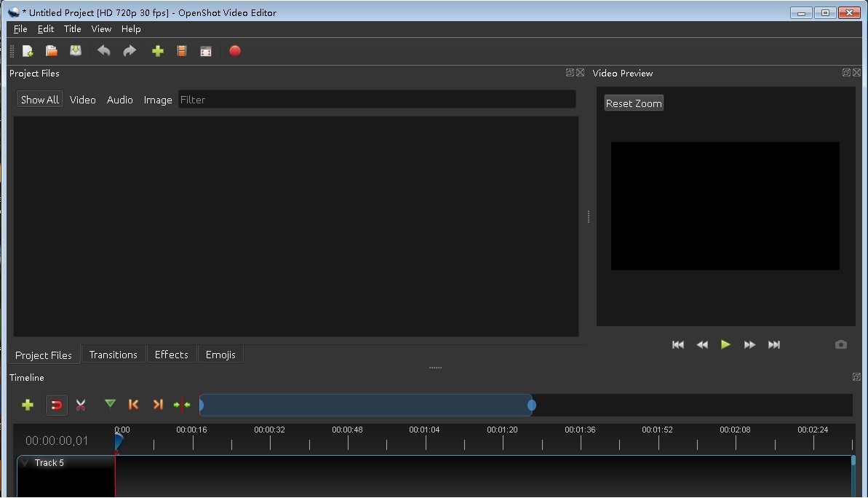Screen dimensions: 868x498
Task: Jump to end in video preview
Action: (x=774, y=344)
